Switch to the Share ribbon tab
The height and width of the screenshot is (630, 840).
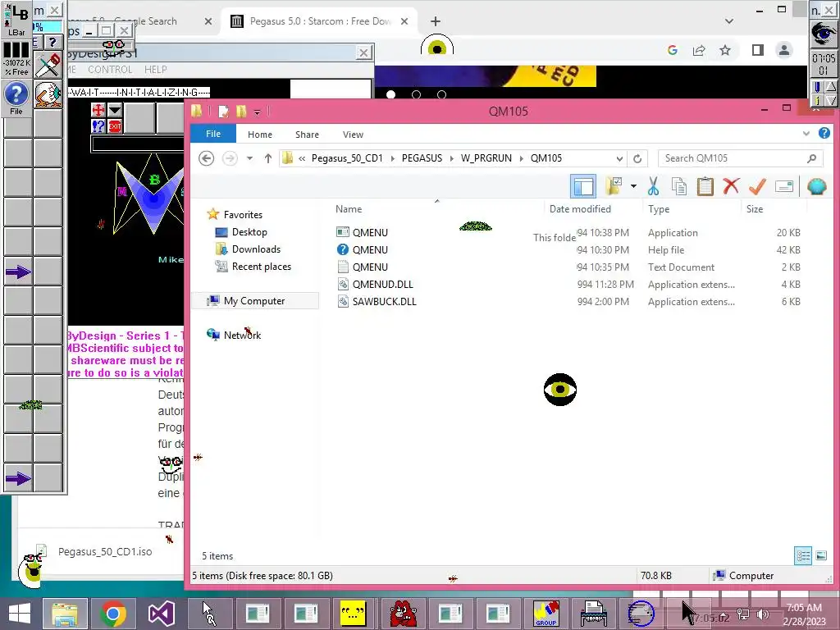(307, 135)
